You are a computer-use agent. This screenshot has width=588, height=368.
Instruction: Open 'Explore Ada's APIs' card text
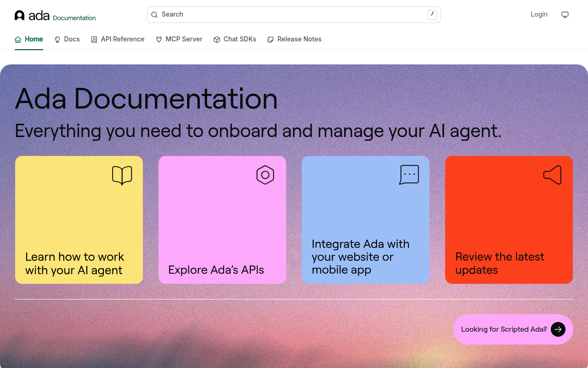pos(216,270)
